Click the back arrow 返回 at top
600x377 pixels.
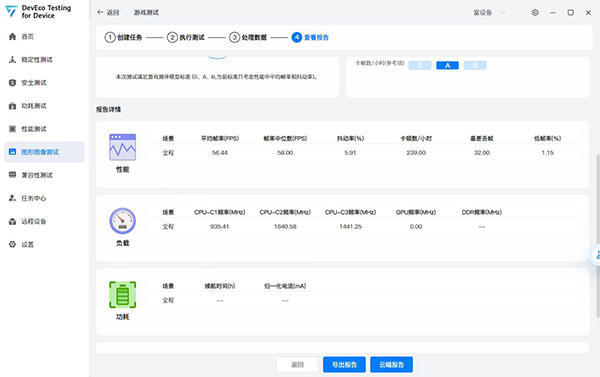pos(108,13)
